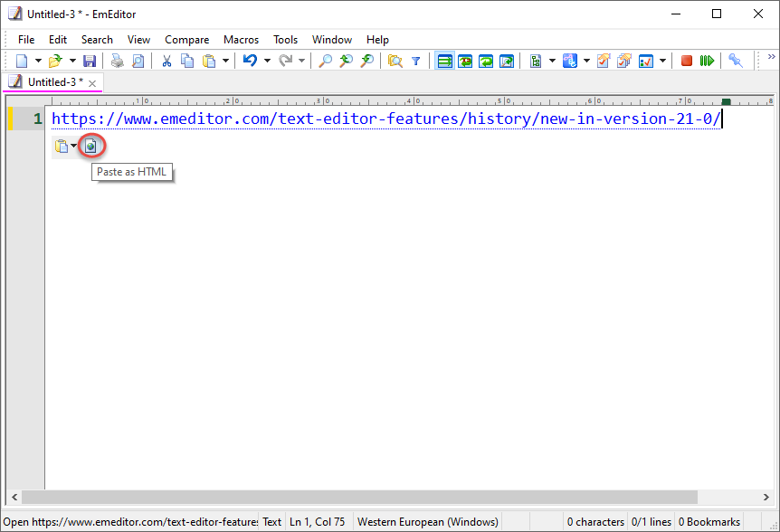Viewport: 780px width, 532px height.
Task: Expand the Open file dropdown arrow
Action: (x=72, y=61)
